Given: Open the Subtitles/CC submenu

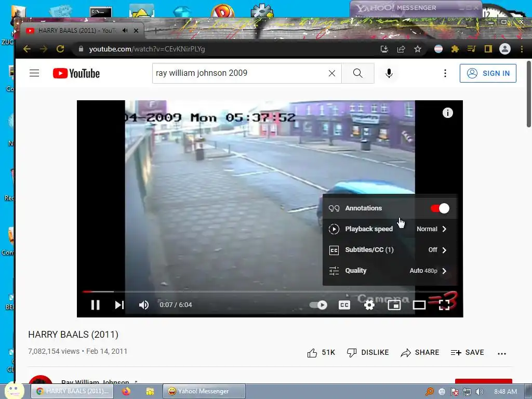Looking at the screenshot, I should [390, 250].
